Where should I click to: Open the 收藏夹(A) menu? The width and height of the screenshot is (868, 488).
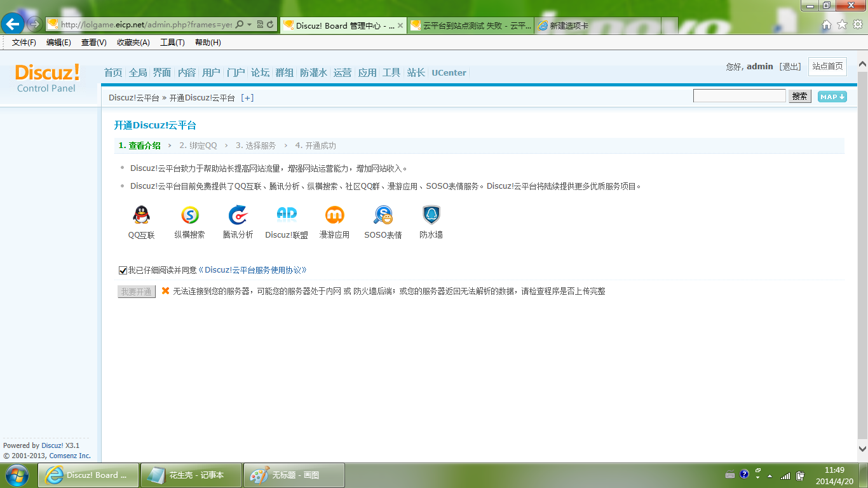(x=133, y=43)
